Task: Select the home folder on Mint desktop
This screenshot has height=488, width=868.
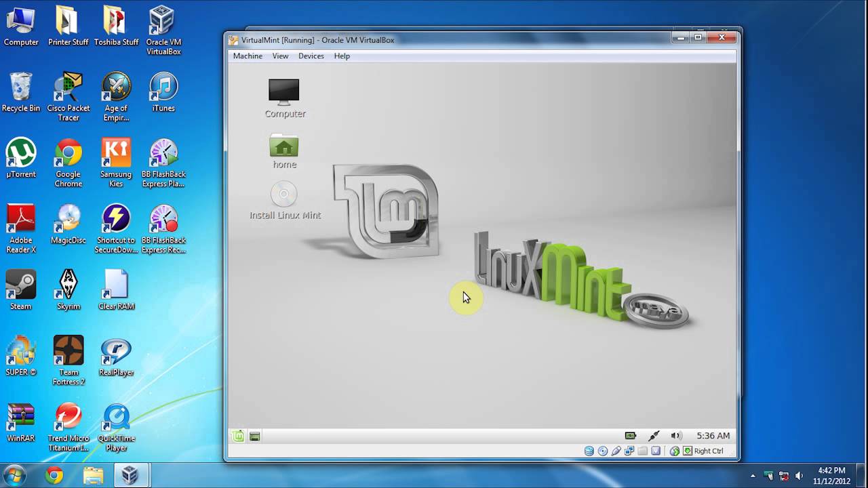Action: point(284,151)
